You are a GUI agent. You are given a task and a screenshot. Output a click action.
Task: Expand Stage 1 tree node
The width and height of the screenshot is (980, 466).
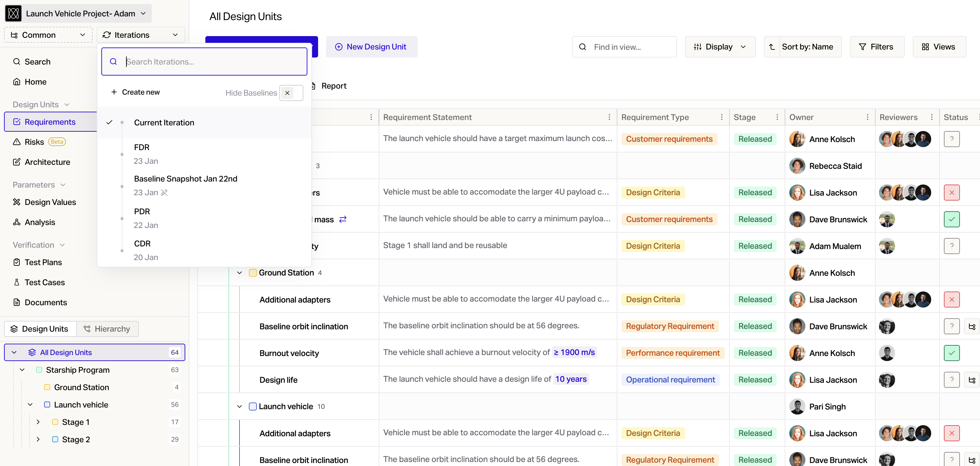38,422
